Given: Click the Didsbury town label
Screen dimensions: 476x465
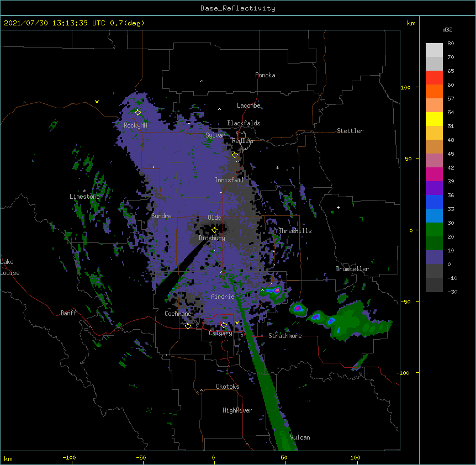Looking at the screenshot, I should point(212,238).
